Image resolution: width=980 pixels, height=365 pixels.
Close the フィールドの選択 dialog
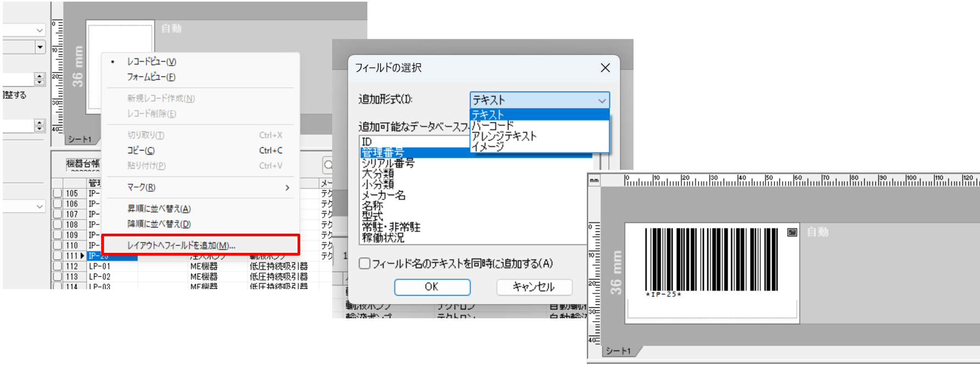pos(605,68)
